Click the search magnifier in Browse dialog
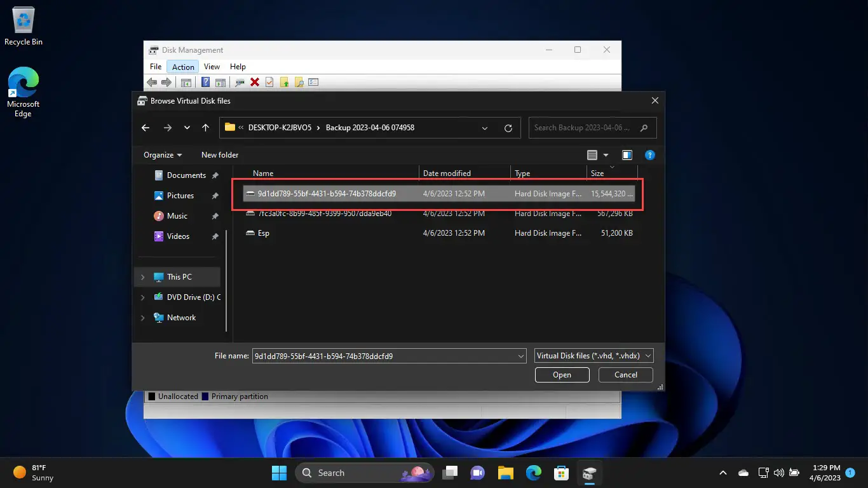 tap(644, 128)
